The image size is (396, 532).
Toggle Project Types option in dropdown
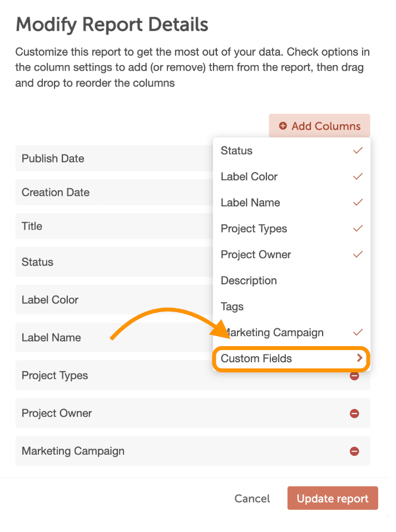pos(254,229)
